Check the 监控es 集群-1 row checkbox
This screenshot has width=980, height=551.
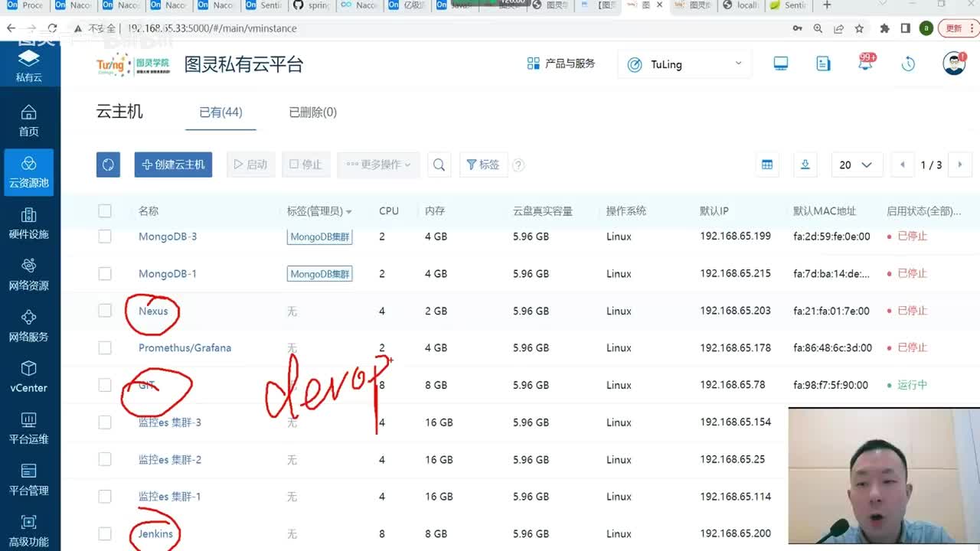coord(105,497)
